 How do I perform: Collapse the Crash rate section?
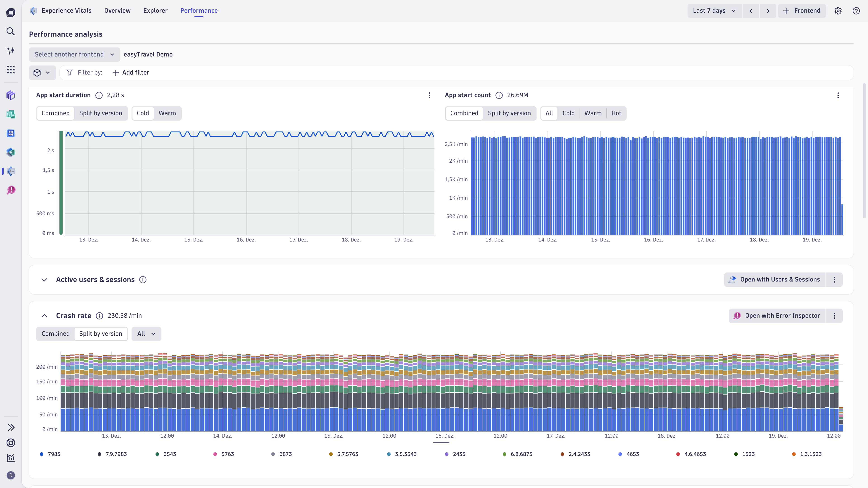tap(44, 316)
